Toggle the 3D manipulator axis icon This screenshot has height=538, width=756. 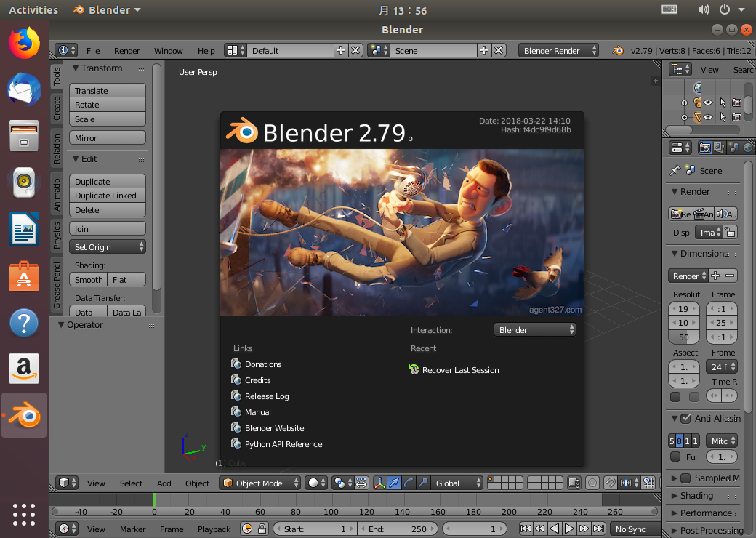(379, 483)
